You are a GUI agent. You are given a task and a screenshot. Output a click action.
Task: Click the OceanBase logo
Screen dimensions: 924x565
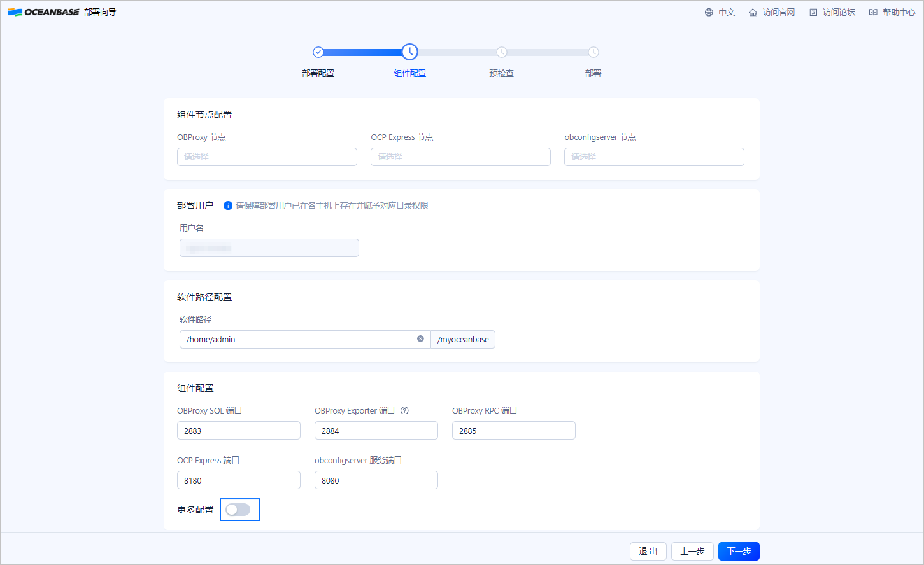(x=43, y=12)
